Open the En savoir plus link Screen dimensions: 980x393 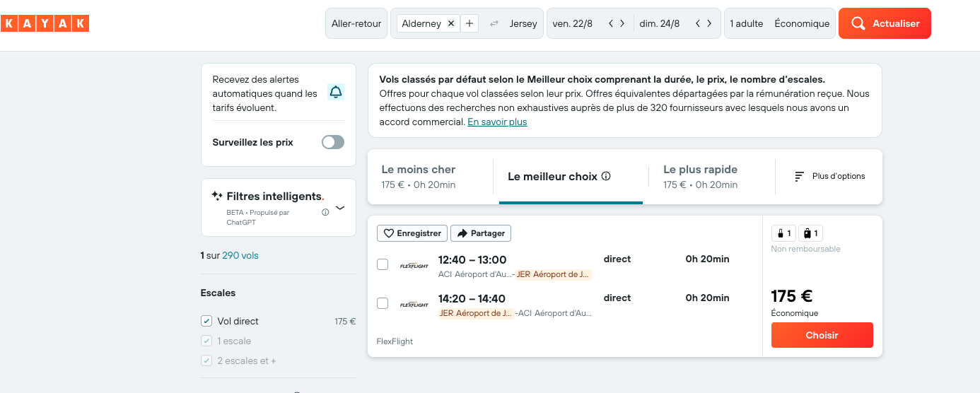click(x=497, y=122)
